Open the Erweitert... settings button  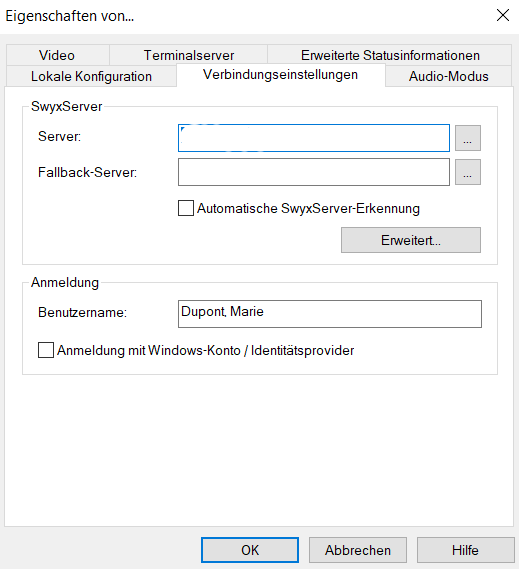(x=411, y=240)
